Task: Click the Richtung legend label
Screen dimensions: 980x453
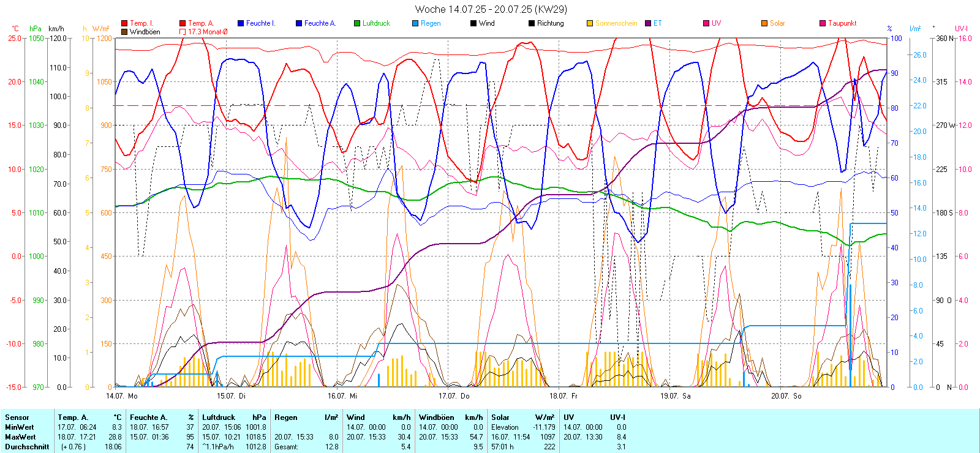Action: 550,23
